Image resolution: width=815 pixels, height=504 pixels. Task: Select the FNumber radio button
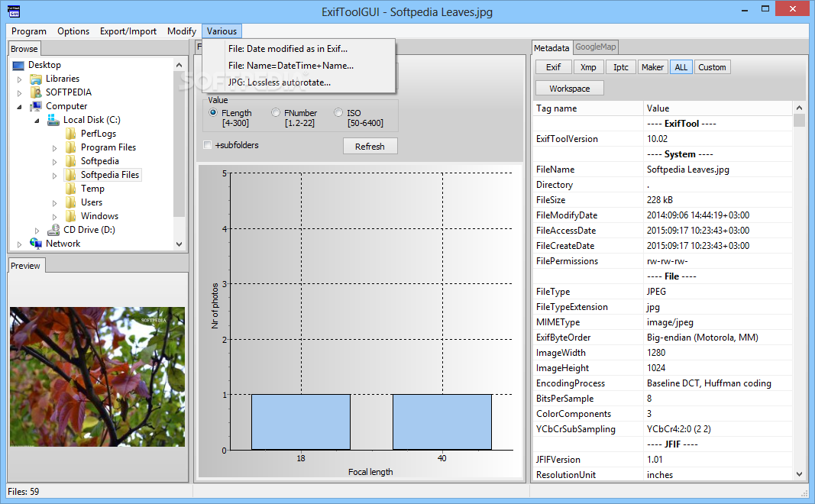pos(276,112)
